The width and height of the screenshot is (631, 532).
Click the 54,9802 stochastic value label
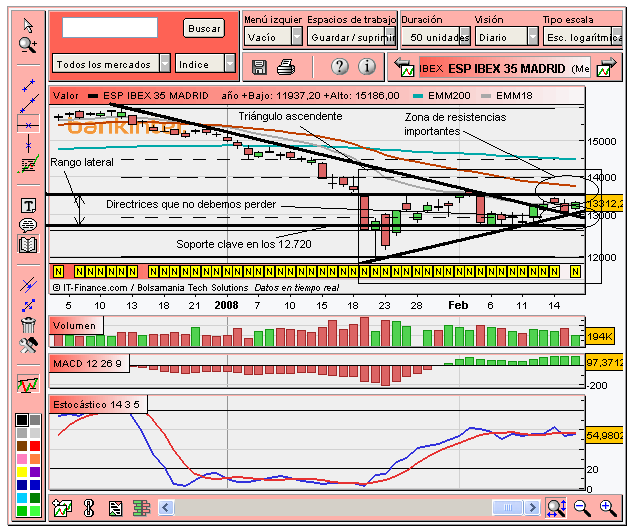(x=605, y=436)
